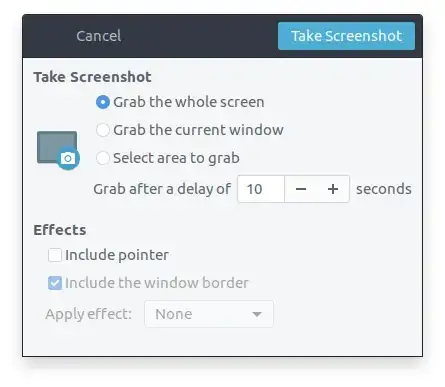Click the monitor screenshot preview icon
This screenshot has height=387, width=445.
pos(57,148)
